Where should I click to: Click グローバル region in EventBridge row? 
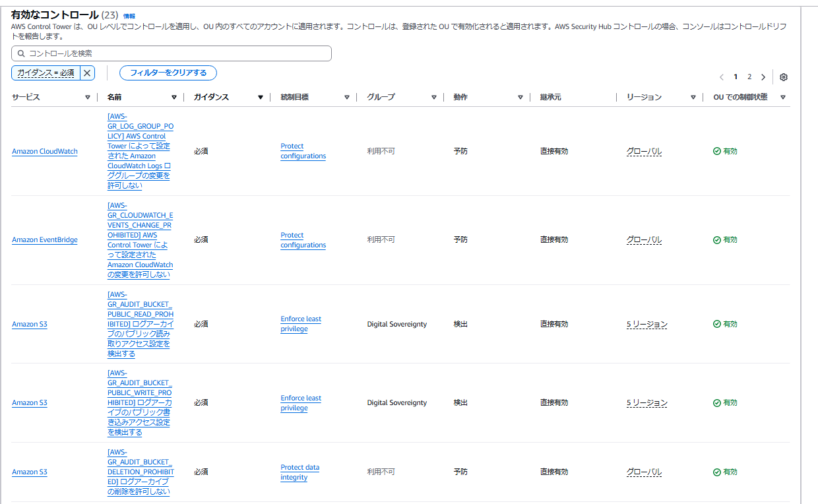(x=644, y=239)
